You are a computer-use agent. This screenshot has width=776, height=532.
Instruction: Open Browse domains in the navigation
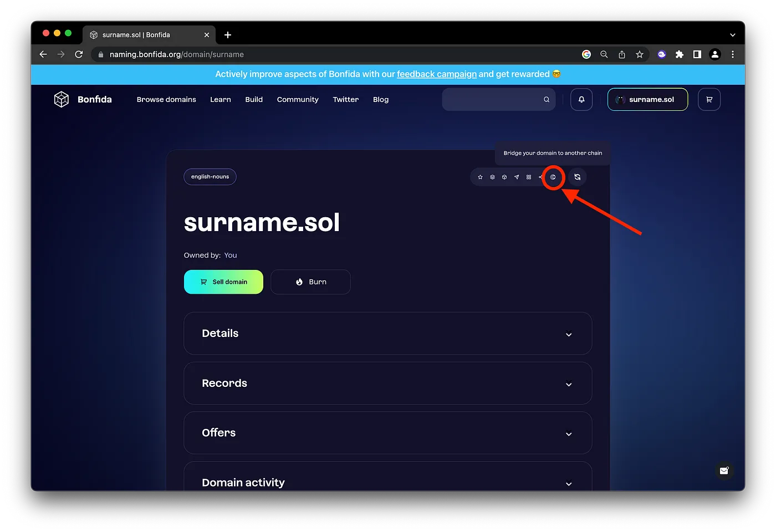(x=166, y=100)
